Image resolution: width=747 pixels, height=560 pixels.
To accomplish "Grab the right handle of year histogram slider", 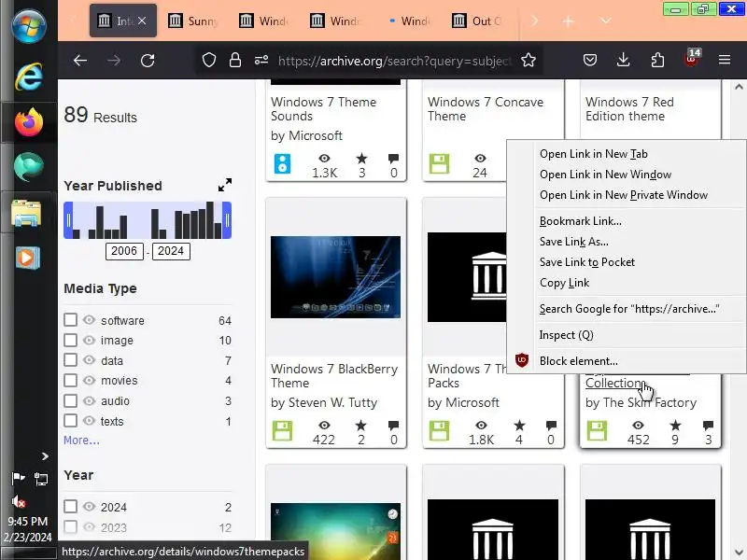I will click(x=227, y=220).
